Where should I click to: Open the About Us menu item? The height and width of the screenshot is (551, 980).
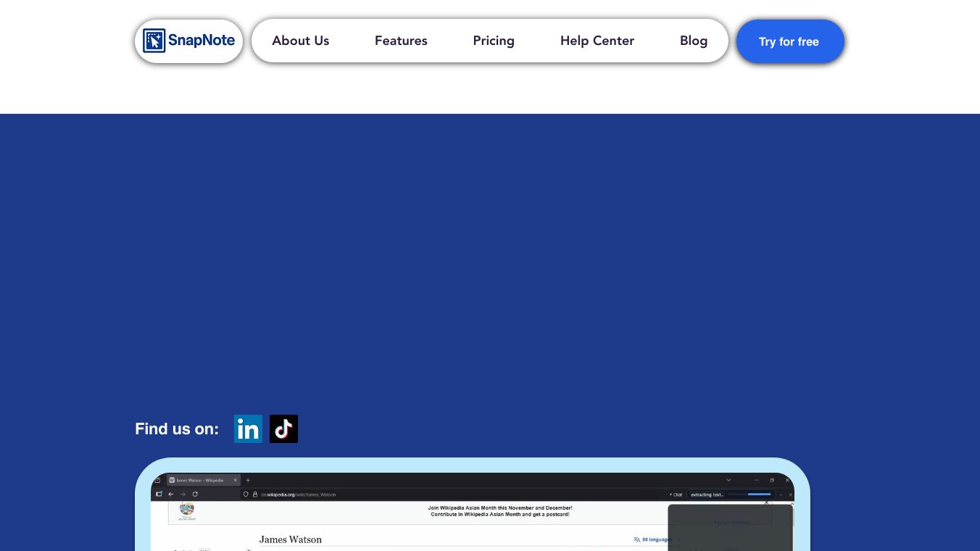click(301, 41)
